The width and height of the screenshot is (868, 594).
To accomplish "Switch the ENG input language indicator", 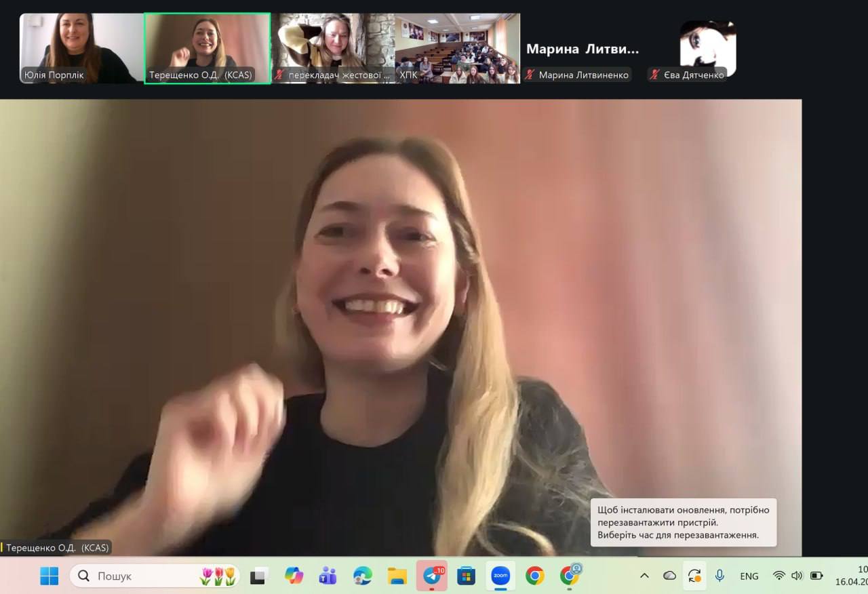I will pyautogui.click(x=749, y=576).
